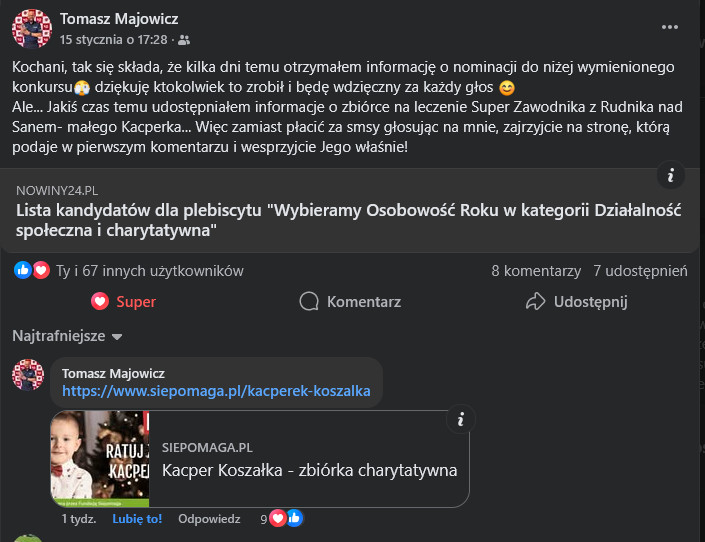Screen dimensions: 705x542
Task: Open the NOWINY24.PL article headline
Action: coord(347,220)
